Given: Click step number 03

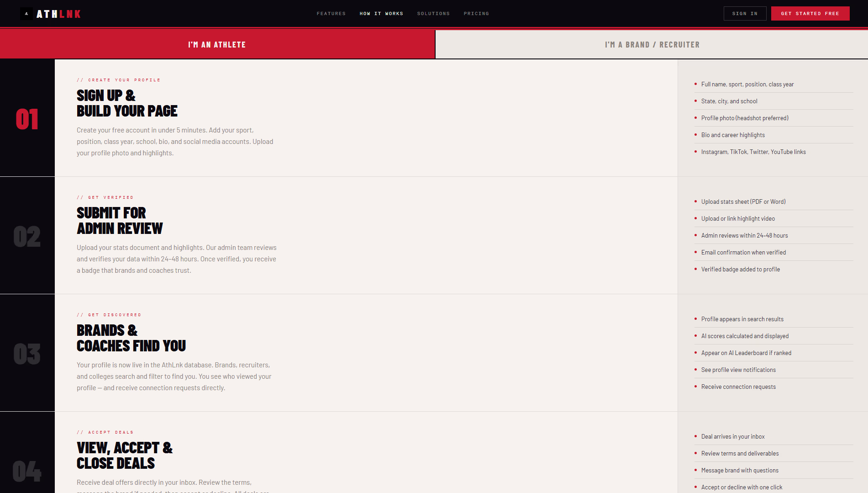Looking at the screenshot, I should tap(27, 354).
